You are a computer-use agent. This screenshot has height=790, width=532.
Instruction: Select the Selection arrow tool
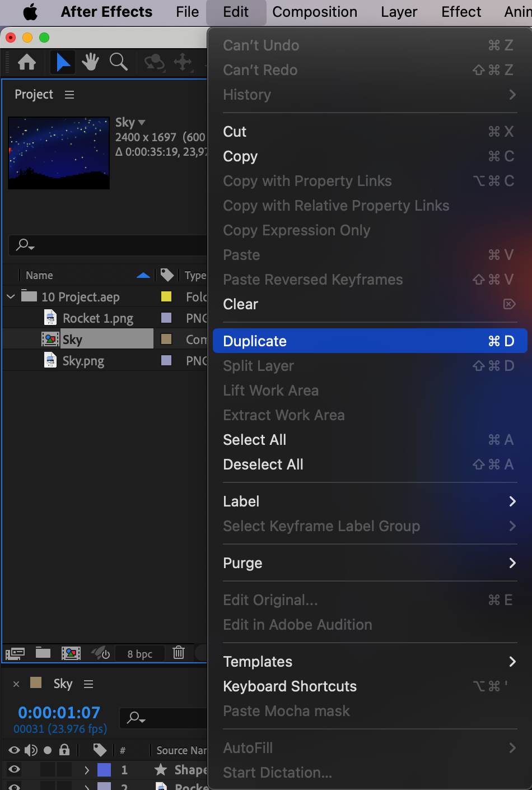(62, 62)
